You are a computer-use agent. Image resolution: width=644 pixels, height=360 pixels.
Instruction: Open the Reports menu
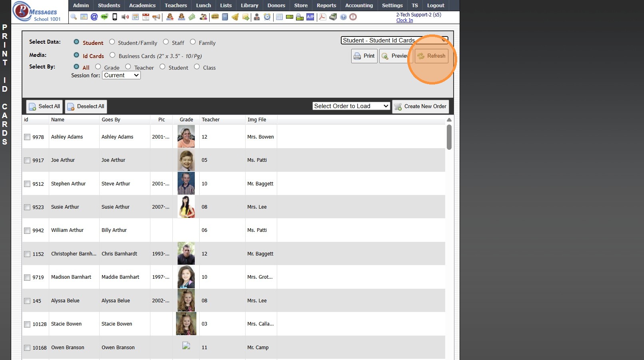click(326, 5)
